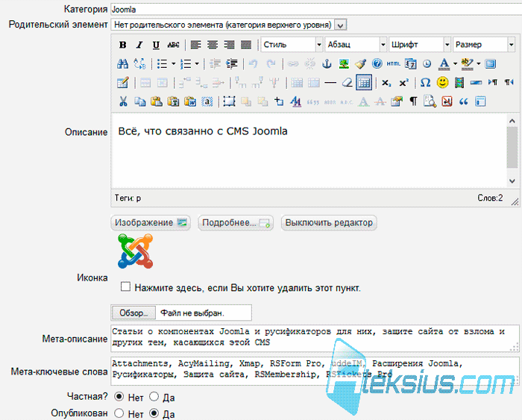
Task: Open the Размер font size dropdown
Action: point(484,45)
